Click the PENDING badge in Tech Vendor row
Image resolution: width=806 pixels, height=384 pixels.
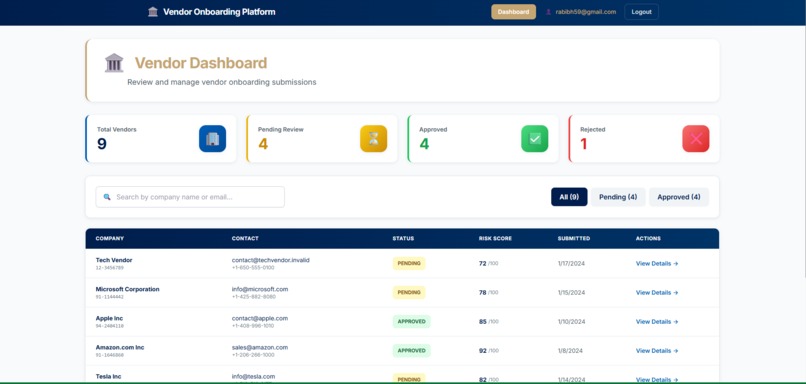click(409, 263)
